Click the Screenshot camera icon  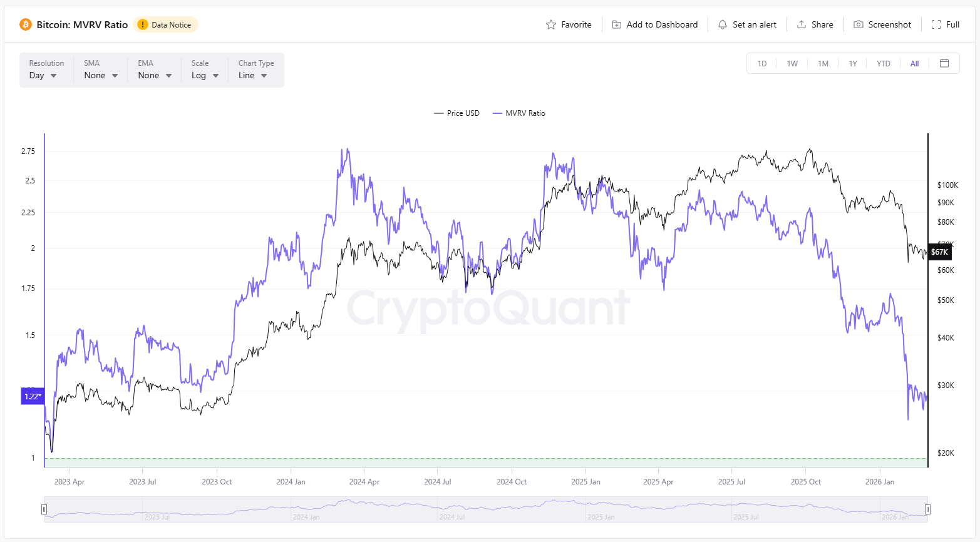pos(859,24)
